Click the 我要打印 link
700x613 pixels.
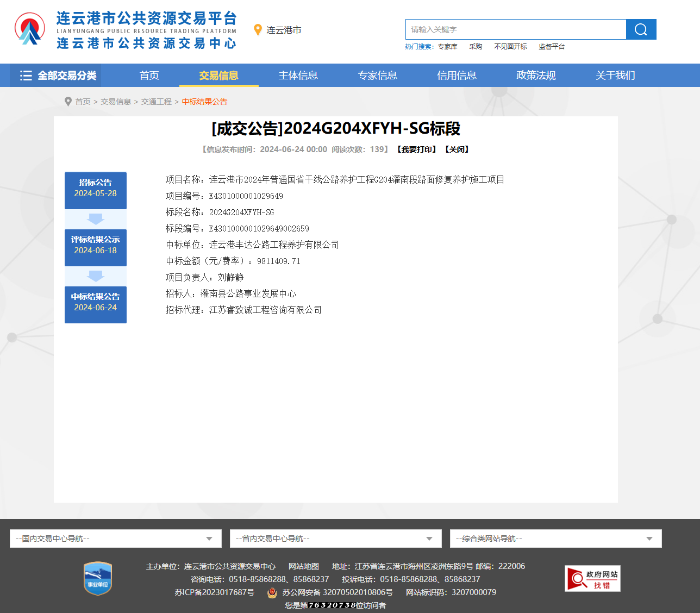(x=416, y=149)
